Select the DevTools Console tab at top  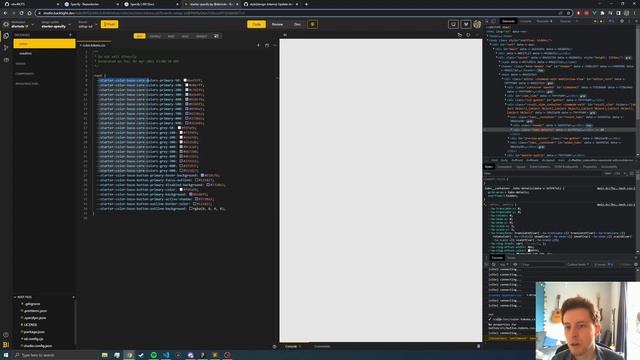click(x=526, y=21)
